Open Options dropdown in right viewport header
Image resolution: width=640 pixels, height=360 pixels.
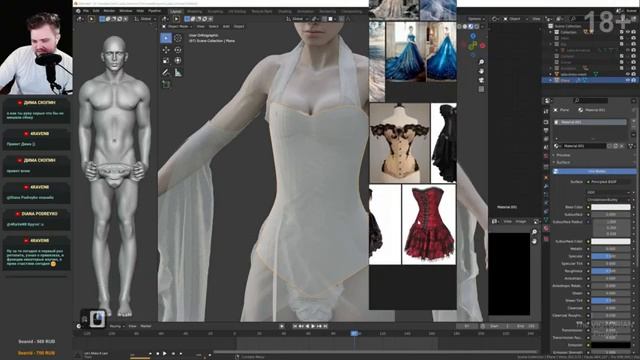pos(476,19)
